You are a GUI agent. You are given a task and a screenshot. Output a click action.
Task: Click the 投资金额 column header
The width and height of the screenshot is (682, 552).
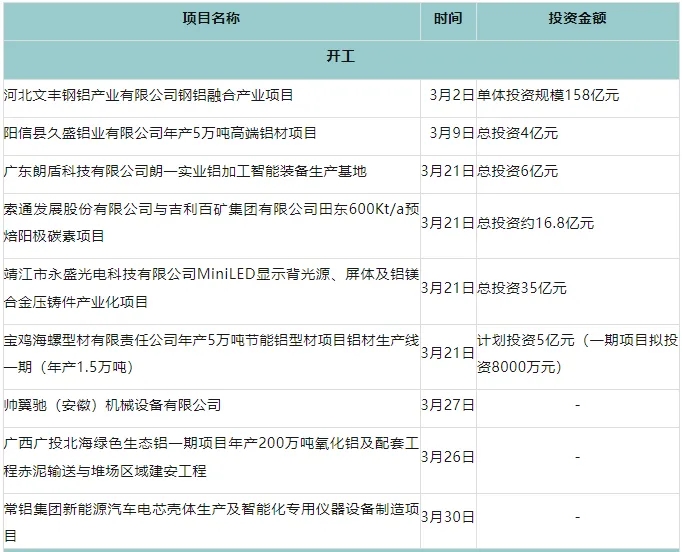click(577, 19)
